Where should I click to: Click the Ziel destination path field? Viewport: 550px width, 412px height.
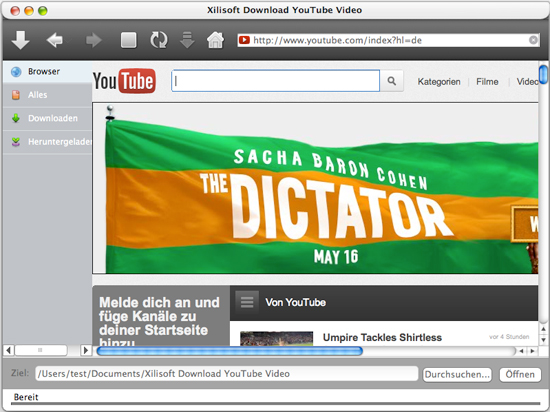click(x=227, y=374)
